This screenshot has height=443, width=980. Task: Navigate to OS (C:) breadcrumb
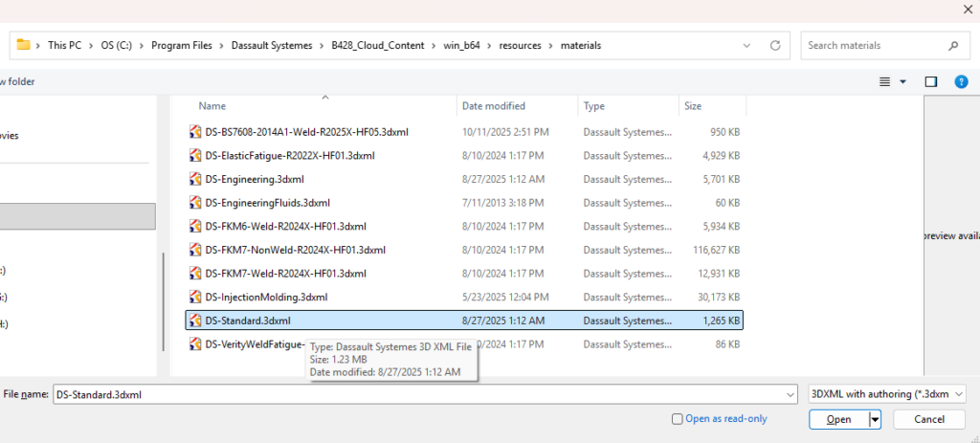(x=116, y=46)
